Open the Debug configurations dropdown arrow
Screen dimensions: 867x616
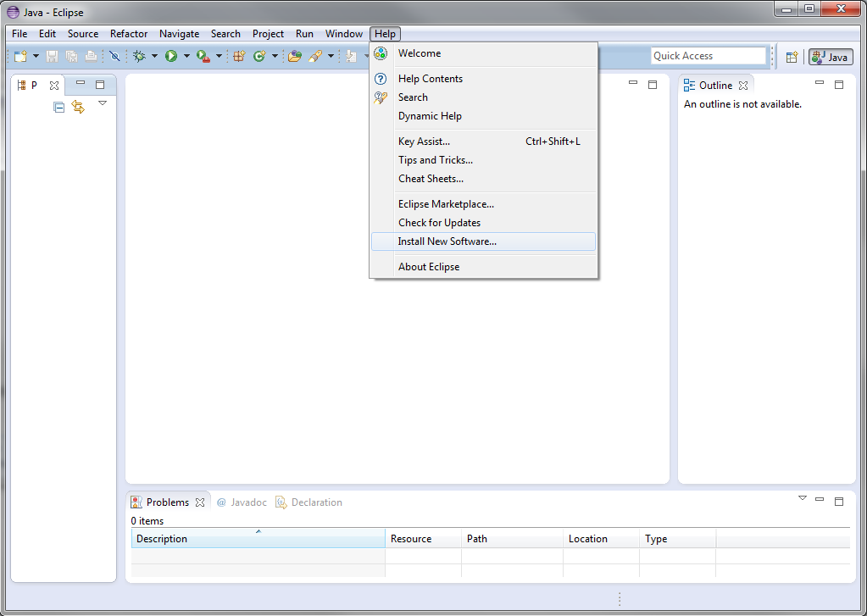coord(155,56)
